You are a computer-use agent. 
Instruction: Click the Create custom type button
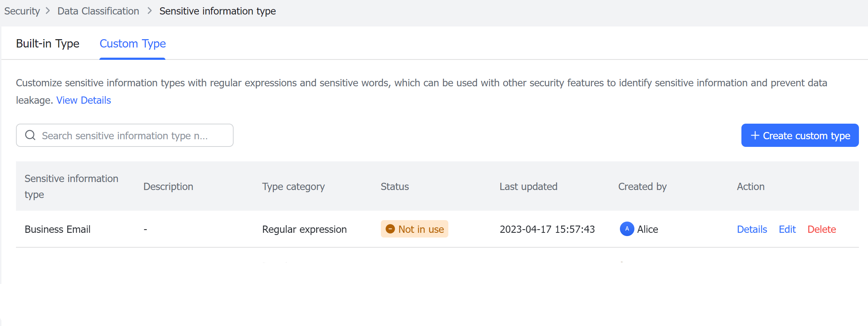[x=800, y=135]
